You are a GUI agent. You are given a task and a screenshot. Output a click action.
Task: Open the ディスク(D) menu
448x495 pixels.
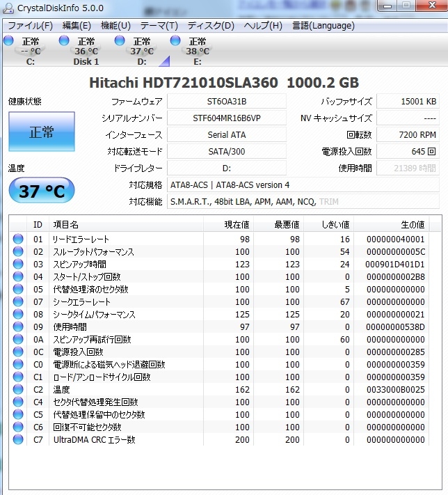[211, 26]
